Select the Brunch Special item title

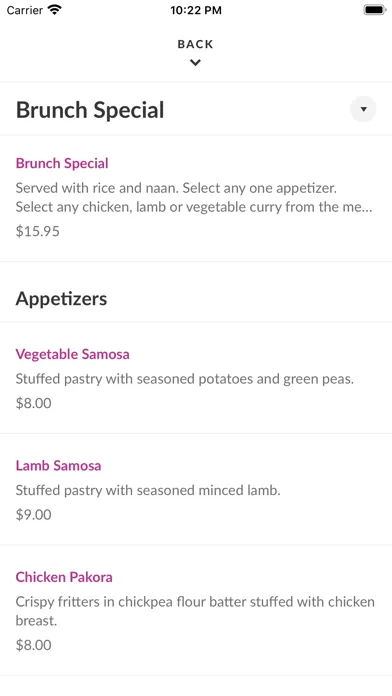tap(62, 163)
